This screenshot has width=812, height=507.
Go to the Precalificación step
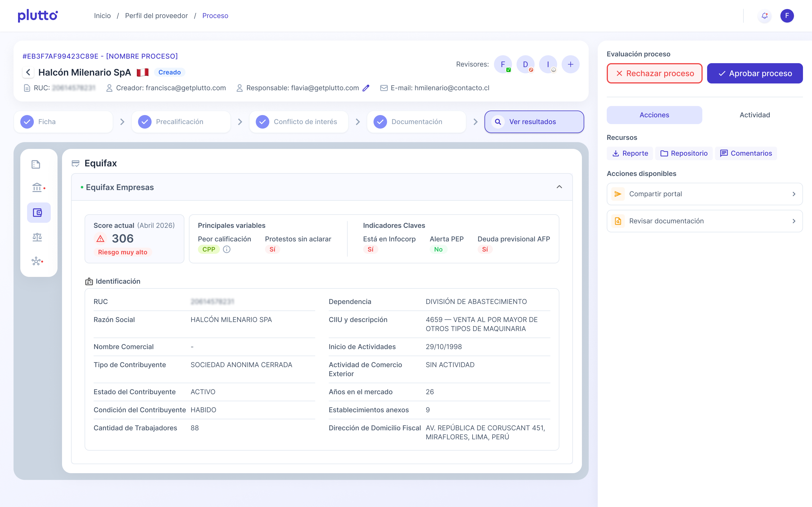pos(181,122)
